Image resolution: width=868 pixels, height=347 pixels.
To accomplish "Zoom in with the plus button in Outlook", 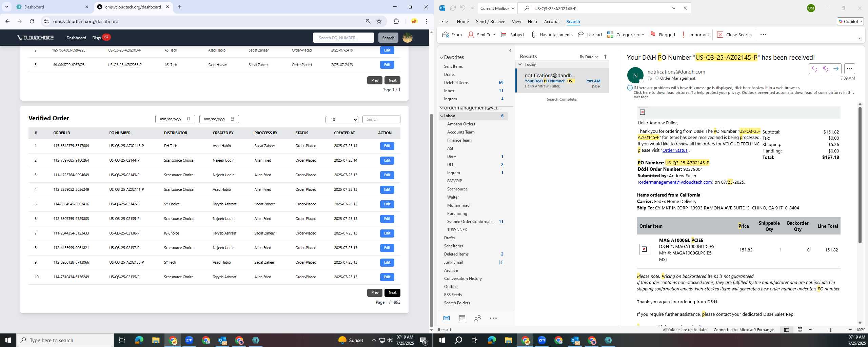I will [850, 330].
